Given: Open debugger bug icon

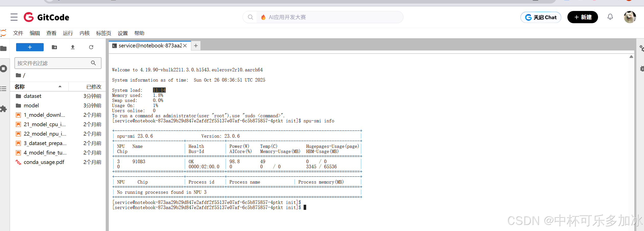Looking at the screenshot, I should pyautogui.click(x=642, y=69).
